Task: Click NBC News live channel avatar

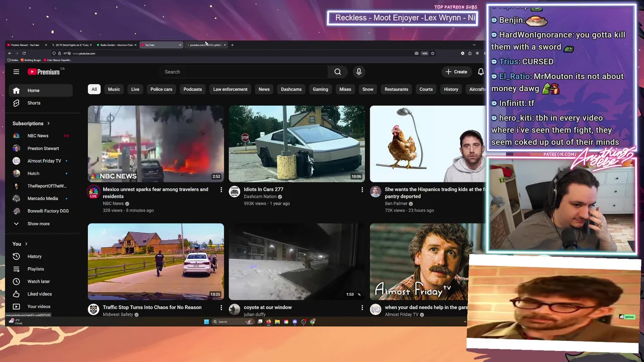Action: pyautogui.click(x=94, y=192)
